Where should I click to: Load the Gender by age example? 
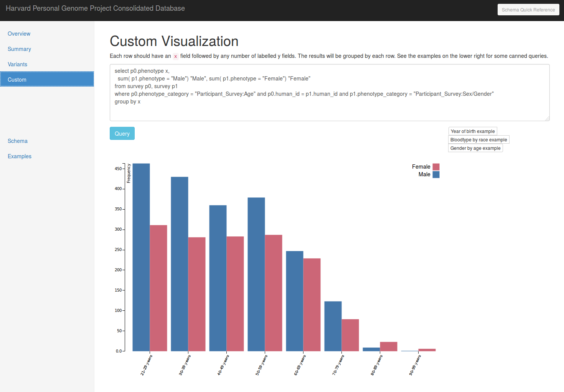click(475, 148)
